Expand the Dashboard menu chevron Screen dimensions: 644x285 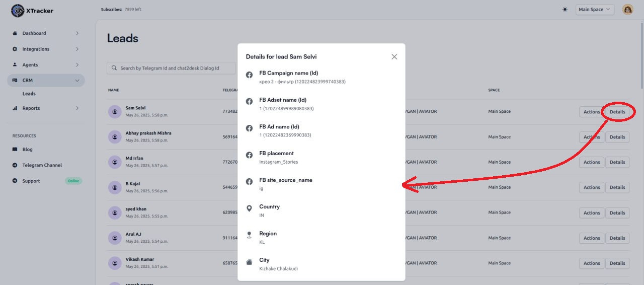pos(77,33)
